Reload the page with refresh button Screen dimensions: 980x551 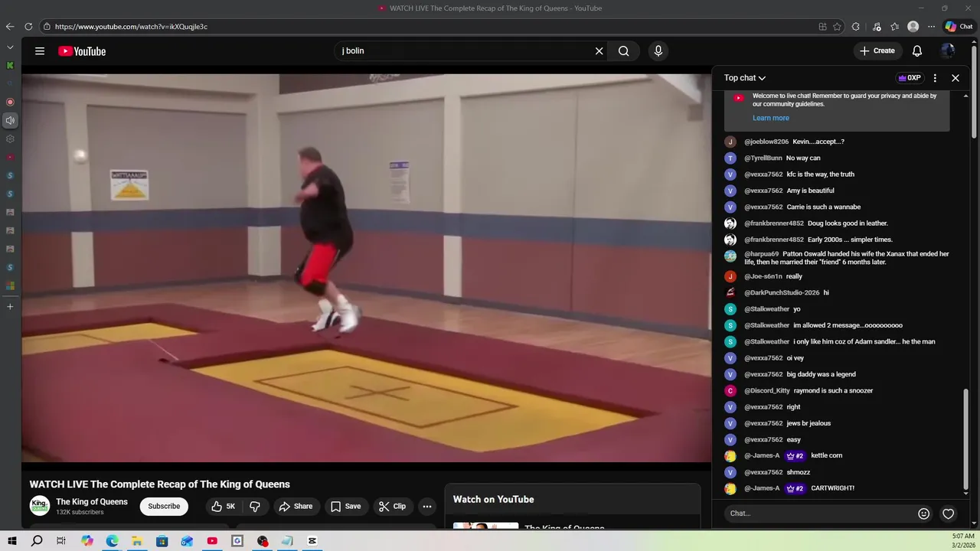28,26
